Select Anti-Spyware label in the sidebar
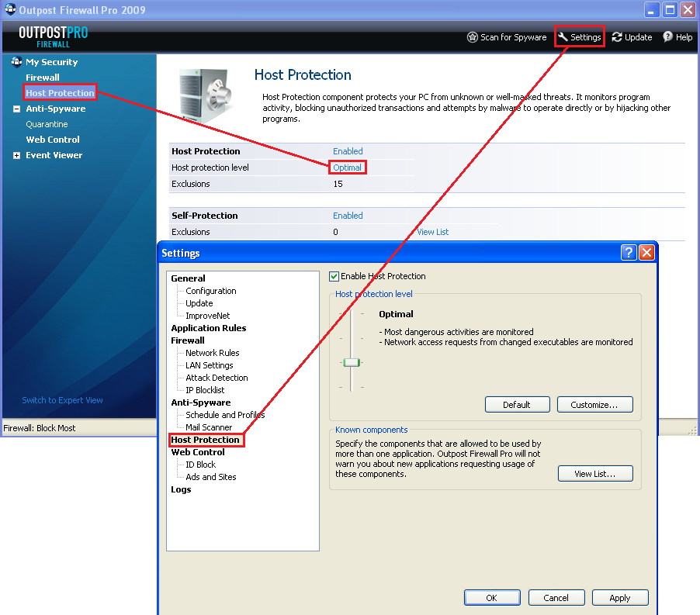The width and height of the screenshot is (700, 615). click(x=55, y=109)
